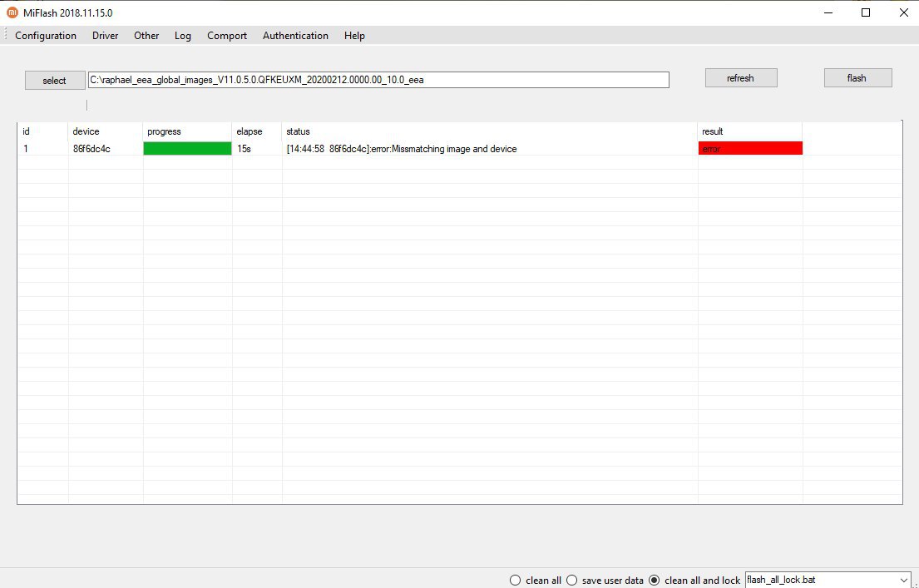Open the Authentication menu
This screenshot has height=588, width=919.
295,36
